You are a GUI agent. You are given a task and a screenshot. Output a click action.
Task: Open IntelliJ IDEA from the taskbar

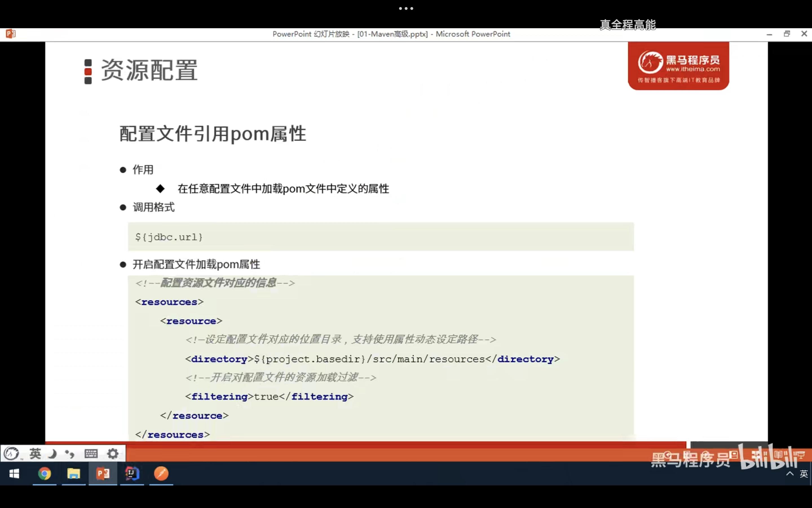(x=132, y=473)
